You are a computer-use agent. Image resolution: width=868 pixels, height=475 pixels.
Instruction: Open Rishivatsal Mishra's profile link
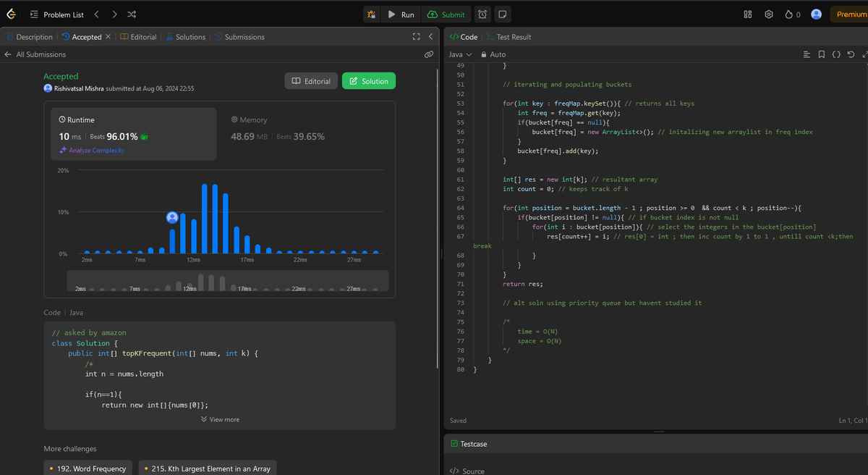79,88
